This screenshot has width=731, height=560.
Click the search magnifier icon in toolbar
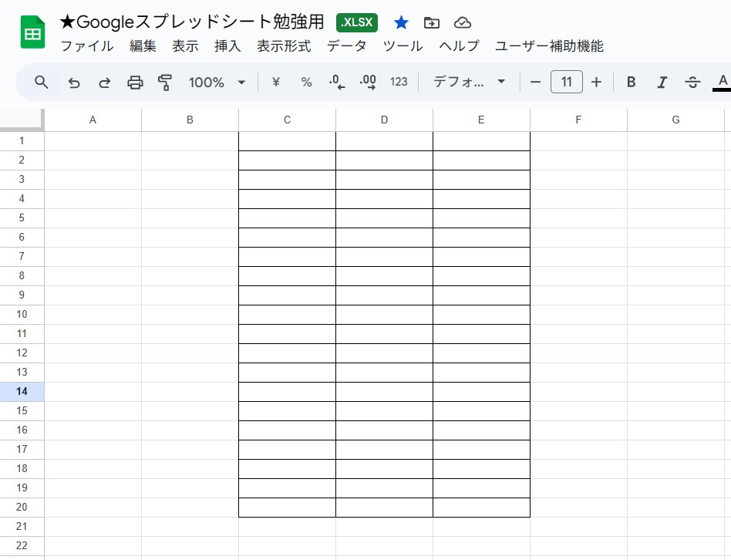click(42, 82)
